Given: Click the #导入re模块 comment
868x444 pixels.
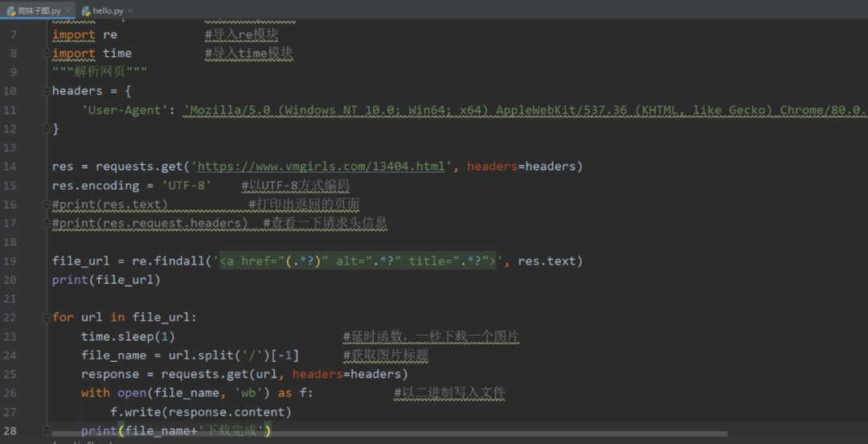Looking at the screenshot, I should pyautogui.click(x=241, y=35).
